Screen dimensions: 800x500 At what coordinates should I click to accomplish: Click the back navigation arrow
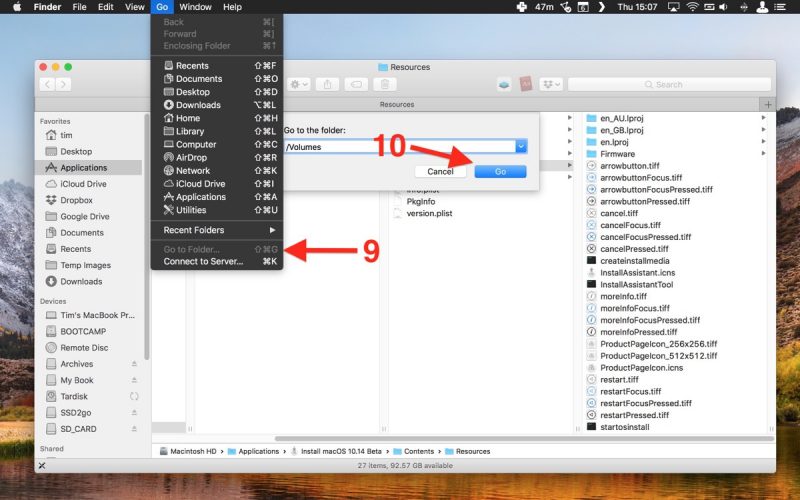[x=47, y=84]
